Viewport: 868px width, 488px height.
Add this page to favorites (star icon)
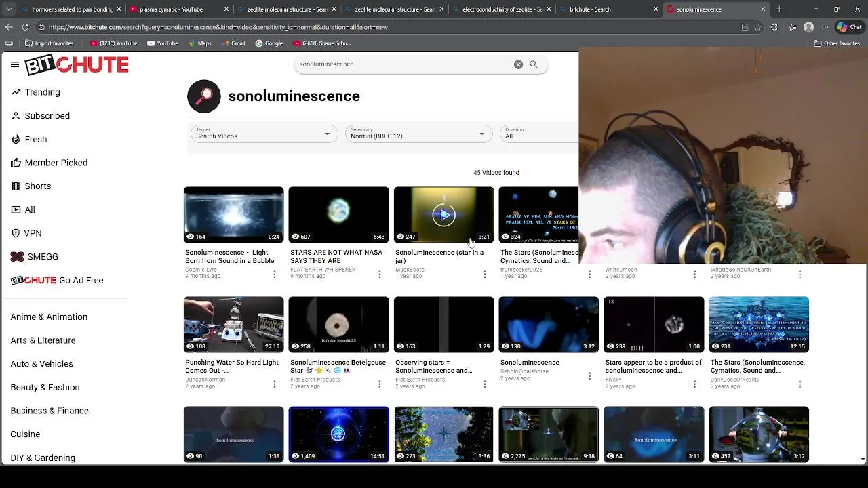point(757,27)
